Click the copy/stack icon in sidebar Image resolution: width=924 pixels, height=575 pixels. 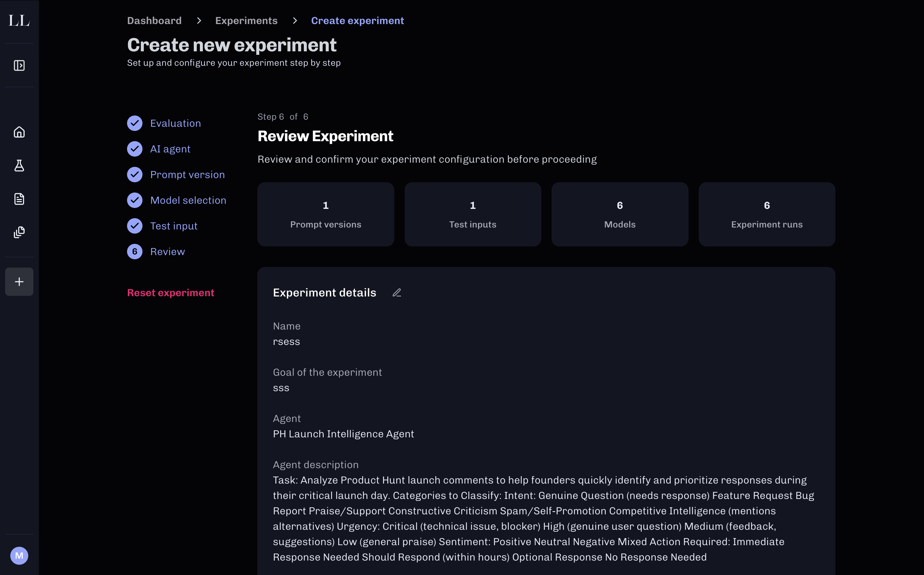(x=19, y=232)
